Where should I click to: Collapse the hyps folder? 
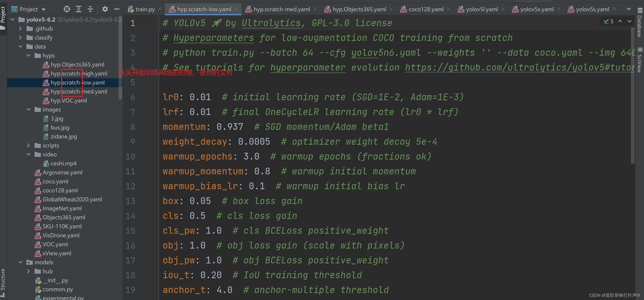coord(28,56)
